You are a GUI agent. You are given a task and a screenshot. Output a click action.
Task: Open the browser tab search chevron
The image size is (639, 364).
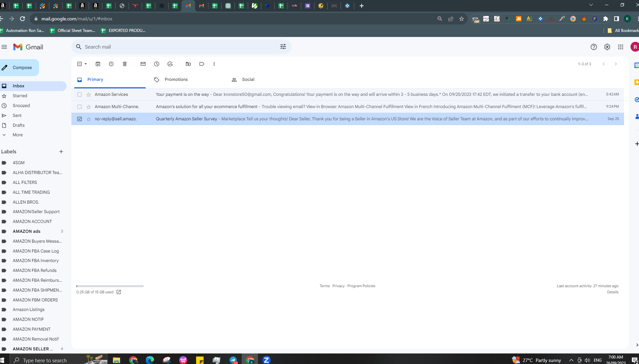tap(591, 5)
